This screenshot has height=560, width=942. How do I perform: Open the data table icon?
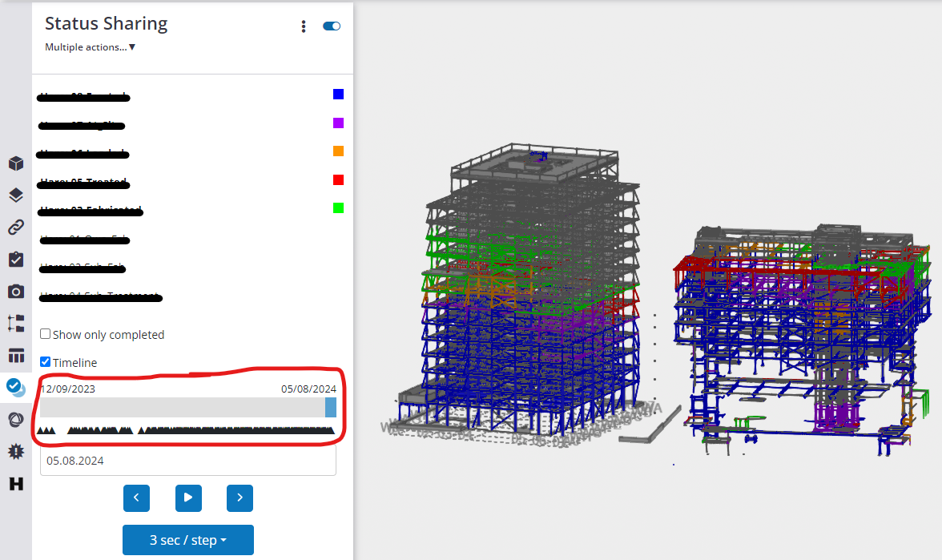tap(16, 355)
